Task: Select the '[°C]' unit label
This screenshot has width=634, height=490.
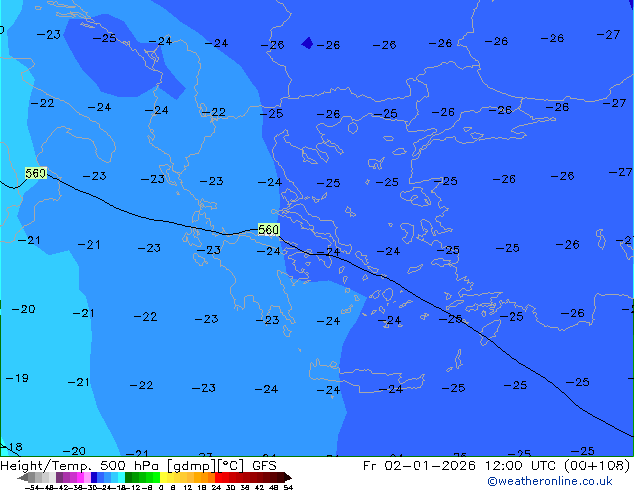Action: (x=230, y=466)
